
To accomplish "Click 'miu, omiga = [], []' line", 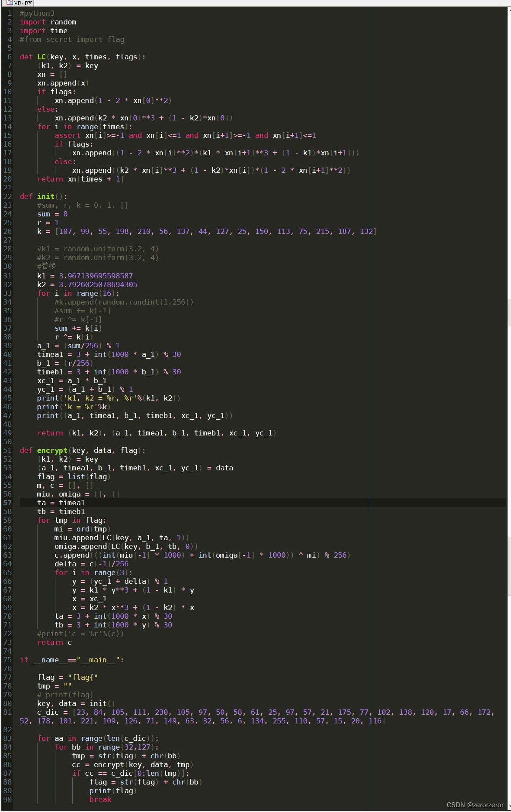I will [x=78, y=494].
